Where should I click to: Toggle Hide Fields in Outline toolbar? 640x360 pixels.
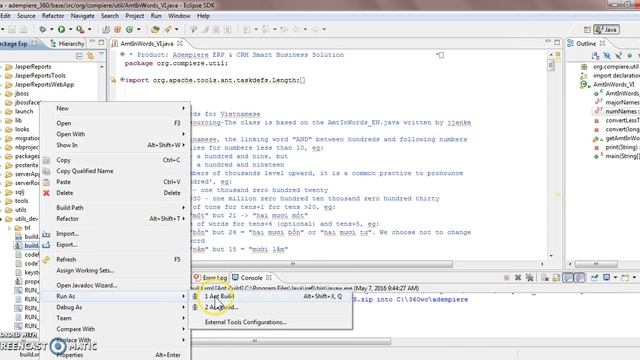[x=607, y=56]
